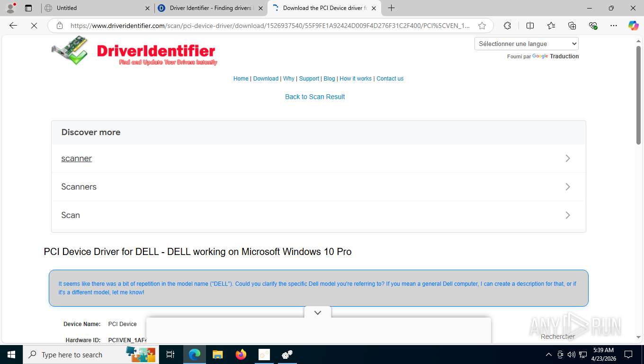Add this page to favorites star

[x=482, y=26]
